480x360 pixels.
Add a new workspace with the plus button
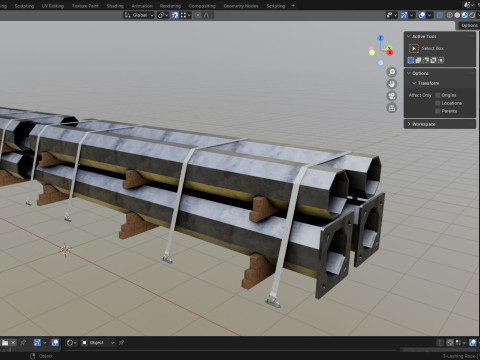coord(293,6)
